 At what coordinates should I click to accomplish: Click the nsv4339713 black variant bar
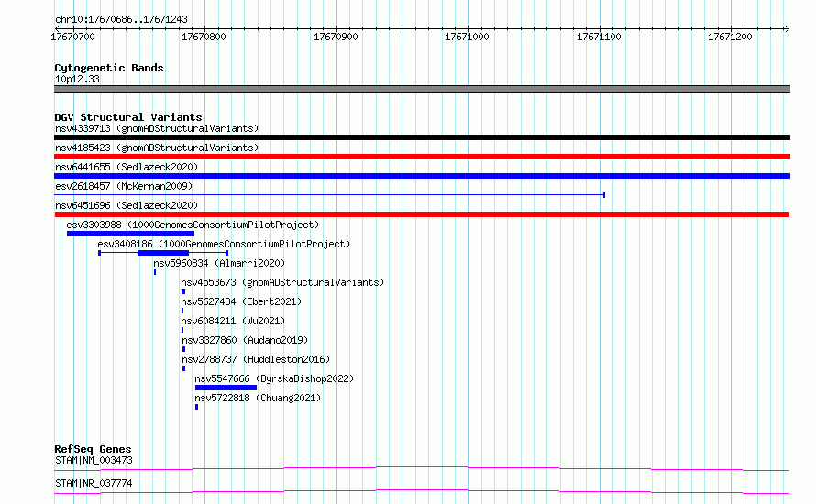pyautogui.click(x=422, y=137)
